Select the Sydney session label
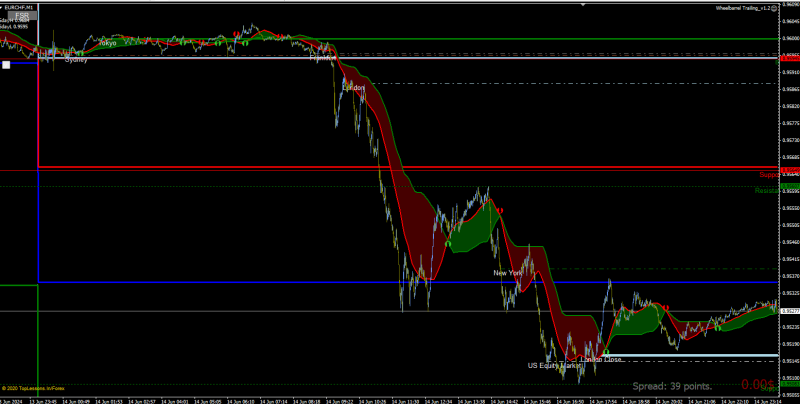The width and height of the screenshot is (800, 404). point(76,60)
